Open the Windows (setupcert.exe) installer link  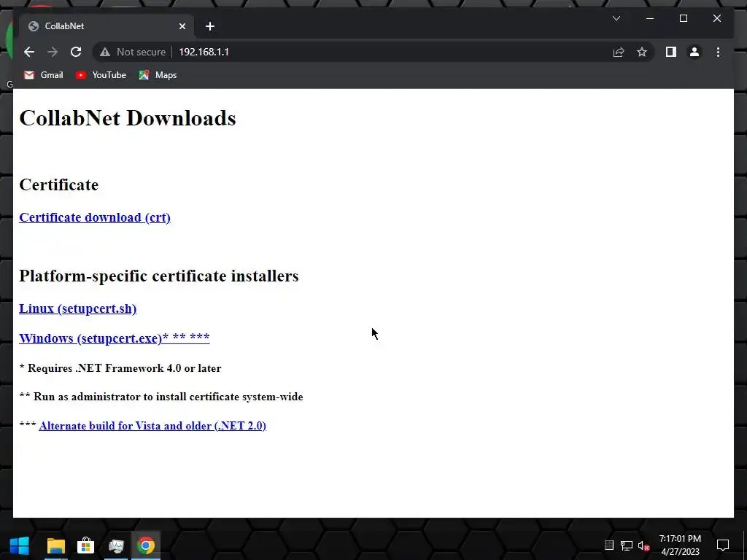(115, 338)
